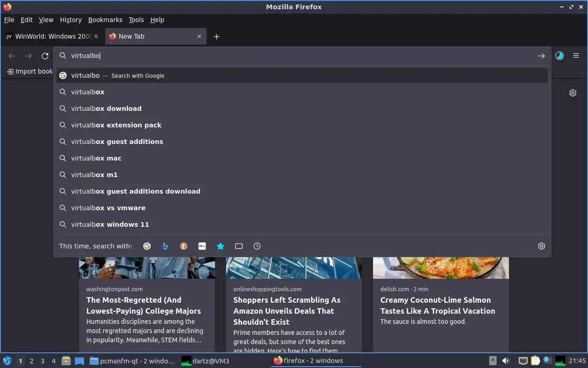
Task: Select 'virtualbox windows 11' suggestion
Action: coord(302,224)
